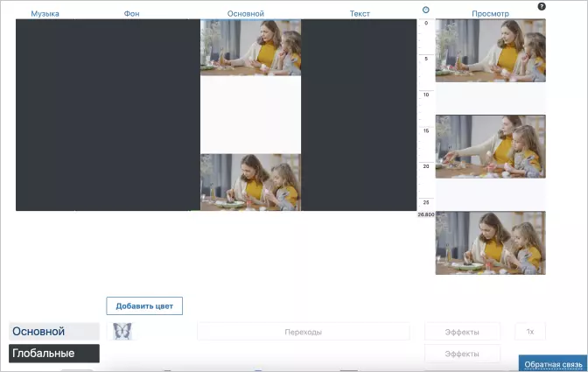Open the Переходы transitions button
The image size is (588, 372).
[304, 332]
